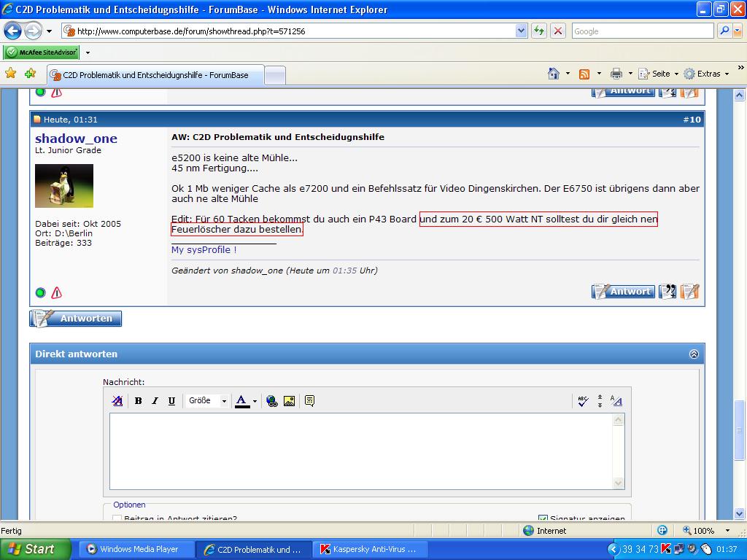Screen dimensions: 747x560
Task: Report post #10 with warning triangle icon
Action: pos(56,293)
